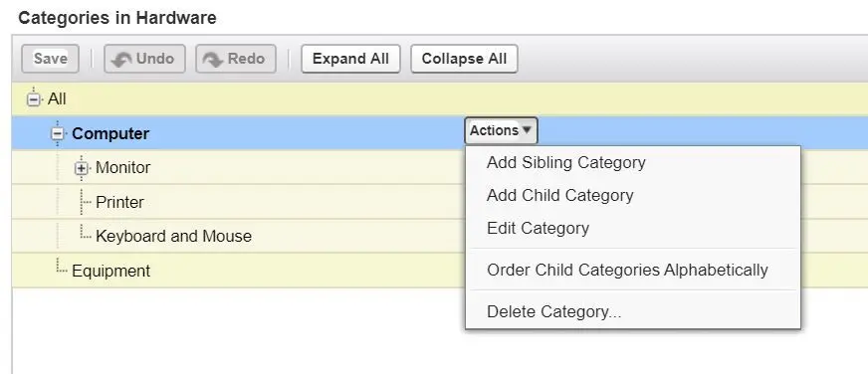Select the All root label
Image resolution: width=868 pixels, height=374 pixels.
click(57, 99)
